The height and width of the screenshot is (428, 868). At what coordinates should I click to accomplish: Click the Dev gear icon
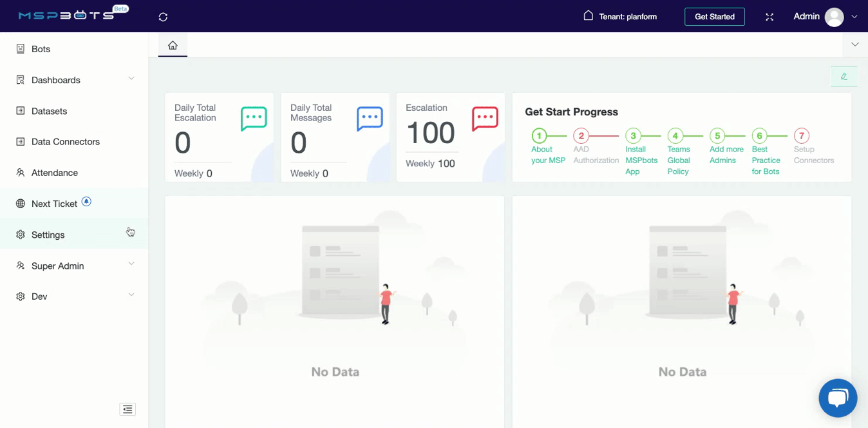tap(21, 297)
